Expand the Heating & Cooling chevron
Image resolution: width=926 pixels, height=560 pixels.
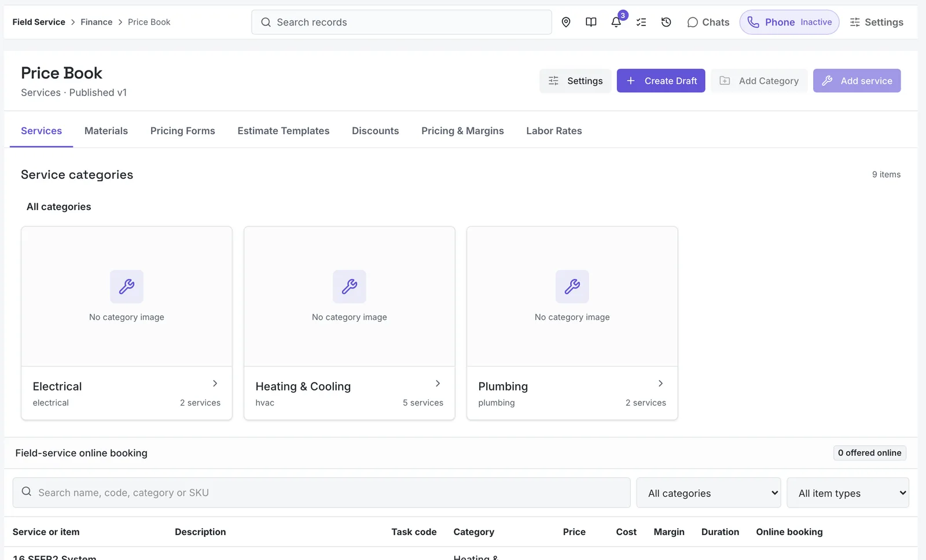(x=438, y=384)
